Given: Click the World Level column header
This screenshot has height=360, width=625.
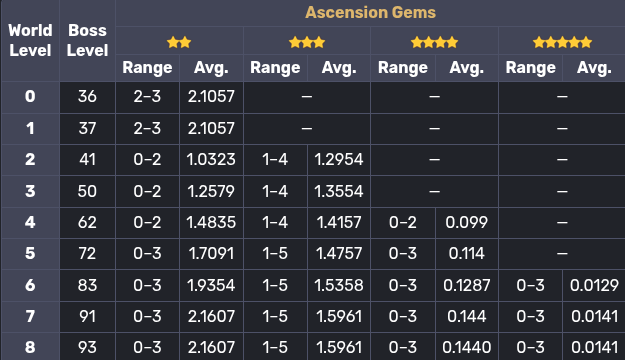Looking at the screenshot, I should pos(30,40).
